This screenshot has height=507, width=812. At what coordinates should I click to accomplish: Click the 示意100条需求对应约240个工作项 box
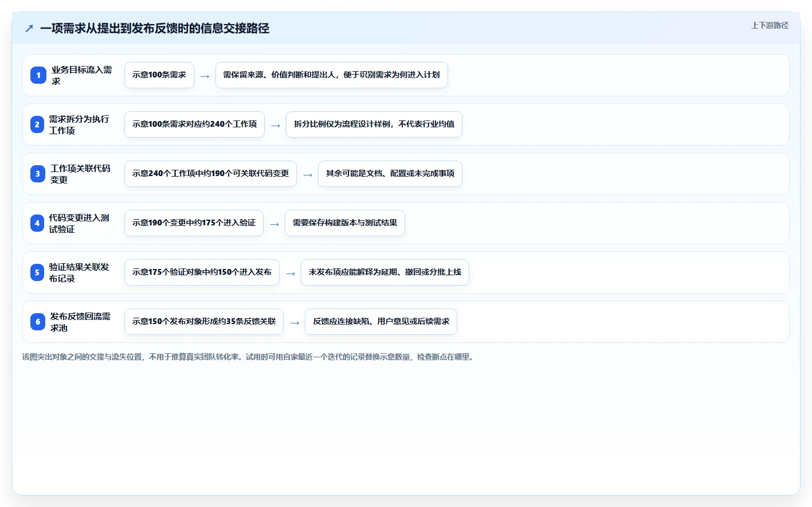(194, 124)
